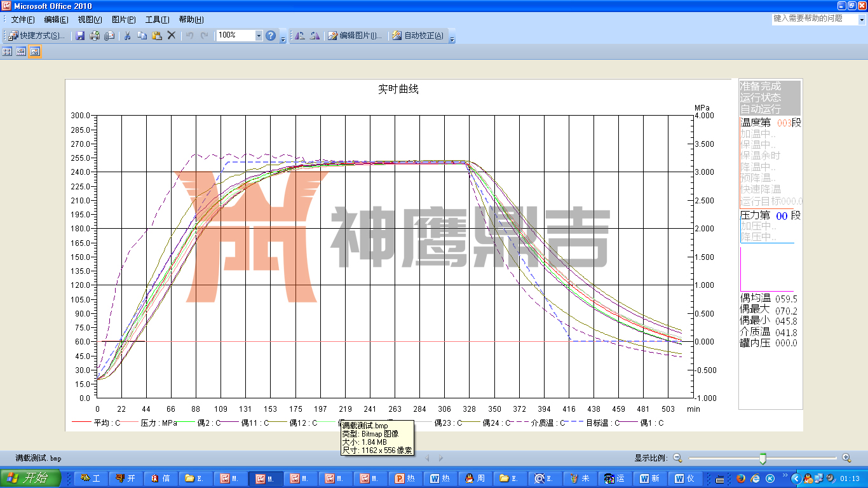
Task: Open the 帮助(H) menu
Action: click(x=191, y=20)
